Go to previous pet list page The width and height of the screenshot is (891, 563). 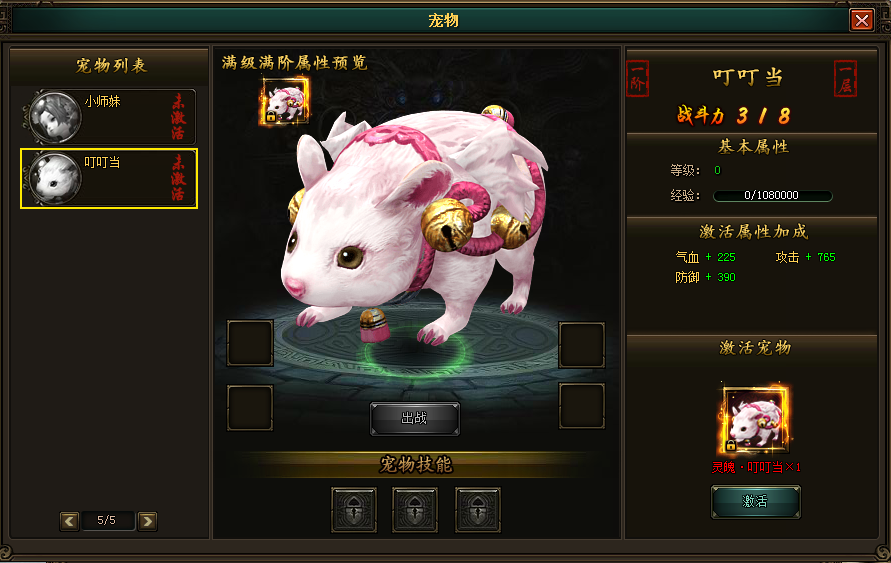69,520
